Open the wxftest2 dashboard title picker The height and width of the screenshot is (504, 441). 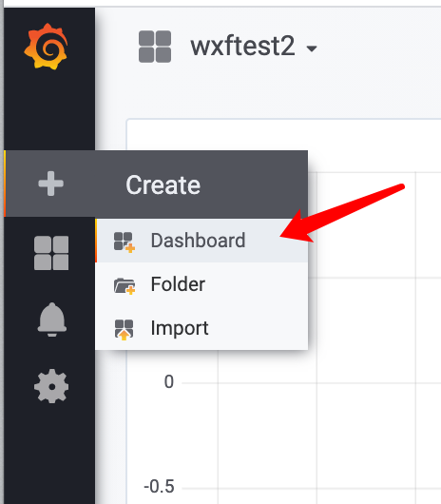pyautogui.click(x=242, y=47)
